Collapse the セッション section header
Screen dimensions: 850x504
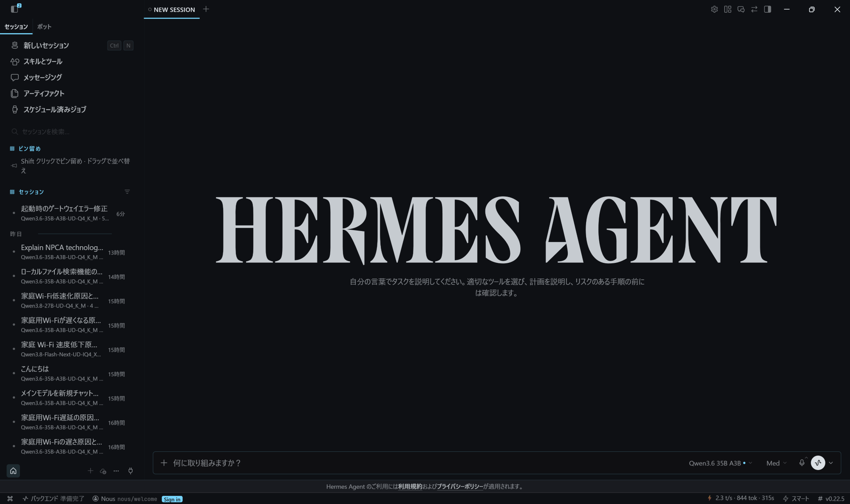pyautogui.click(x=27, y=192)
